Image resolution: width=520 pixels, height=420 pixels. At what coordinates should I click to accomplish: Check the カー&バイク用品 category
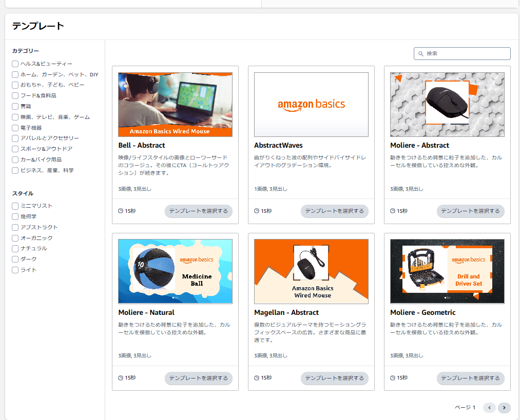click(15, 159)
